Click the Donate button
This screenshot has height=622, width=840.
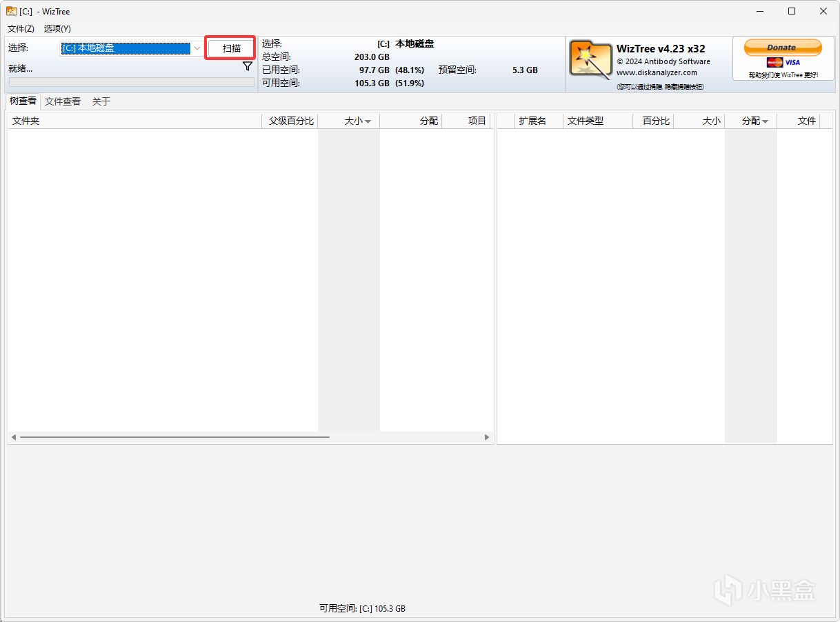[x=782, y=48]
